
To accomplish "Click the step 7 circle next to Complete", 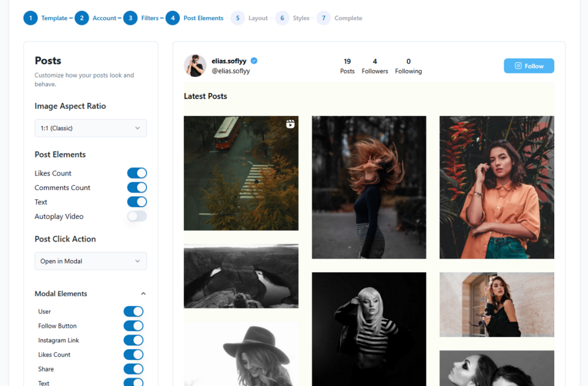I will click(x=323, y=18).
